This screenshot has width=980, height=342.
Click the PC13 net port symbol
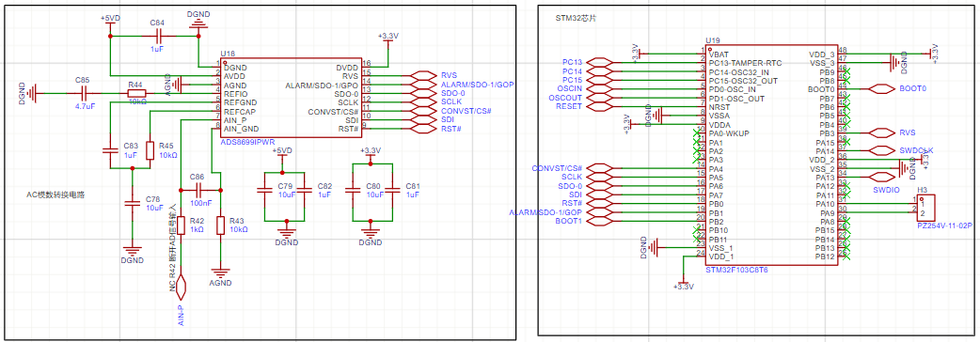[601, 62]
